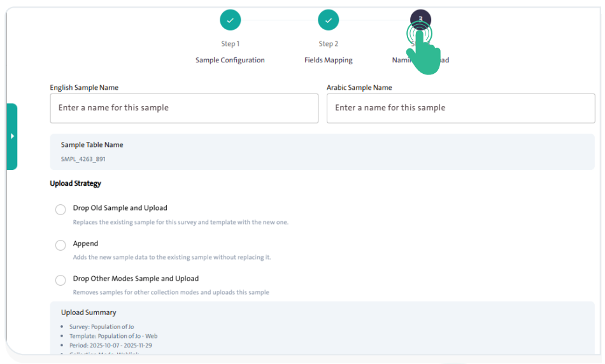Click the Period date range line
This screenshot has width=605, height=364.
[111, 346]
